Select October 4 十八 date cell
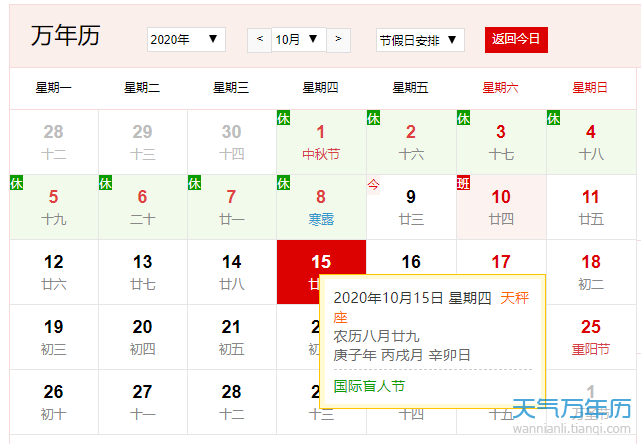The width and height of the screenshot is (641, 444). pos(591,142)
